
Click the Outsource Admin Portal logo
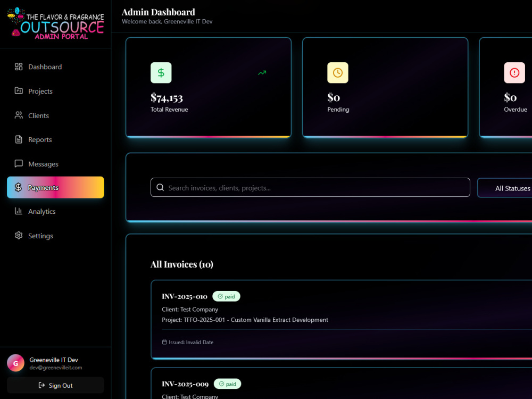coord(55,24)
